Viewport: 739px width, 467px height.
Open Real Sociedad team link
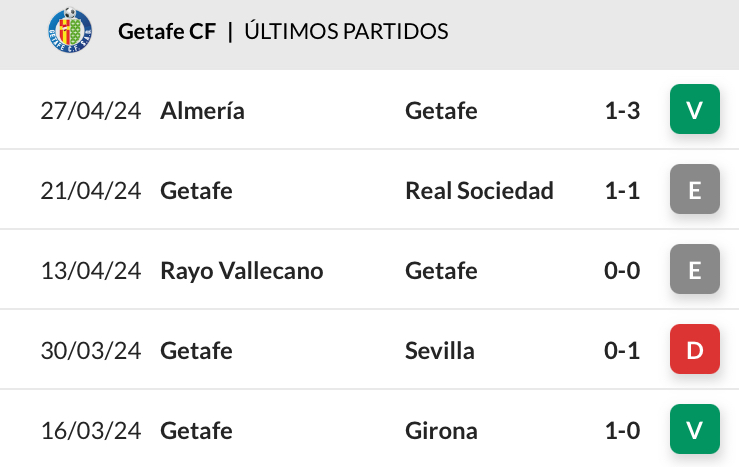(479, 191)
